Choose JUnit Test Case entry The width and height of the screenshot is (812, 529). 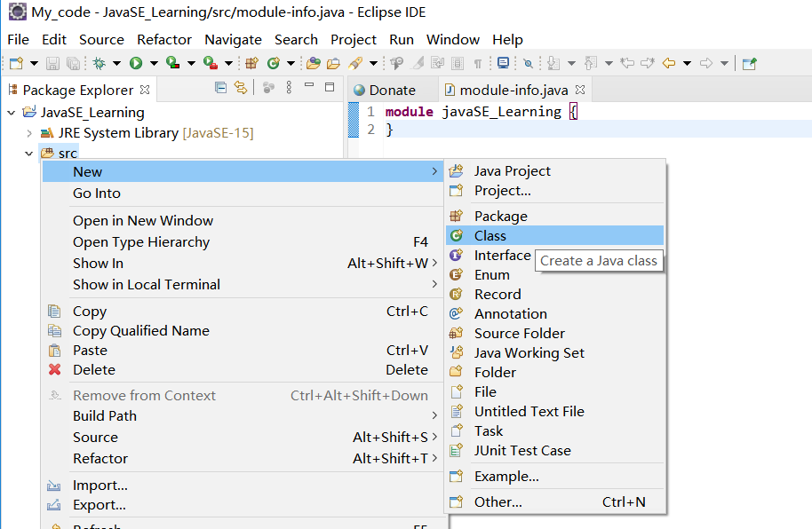pyautogui.click(x=554, y=450)
